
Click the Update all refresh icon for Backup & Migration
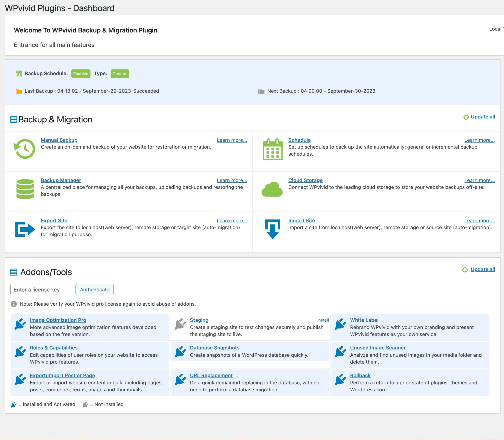point(466,117)
